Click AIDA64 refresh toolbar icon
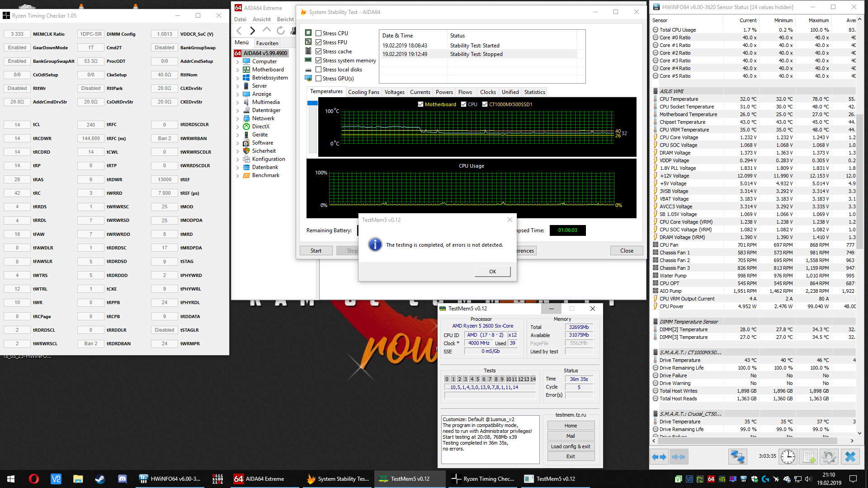Image resolution: width=868 pixels, height=488 pixels. 281,31
